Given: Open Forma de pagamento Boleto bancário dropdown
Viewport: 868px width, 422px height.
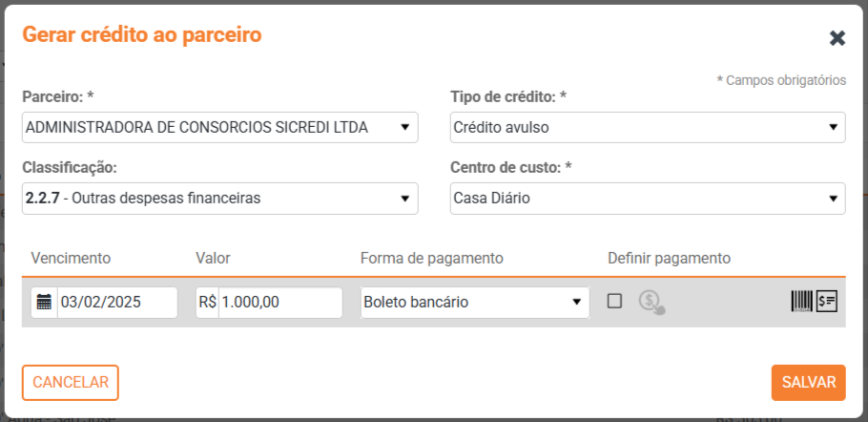Looking at the screenshot, I should click(x=474, y=303).
